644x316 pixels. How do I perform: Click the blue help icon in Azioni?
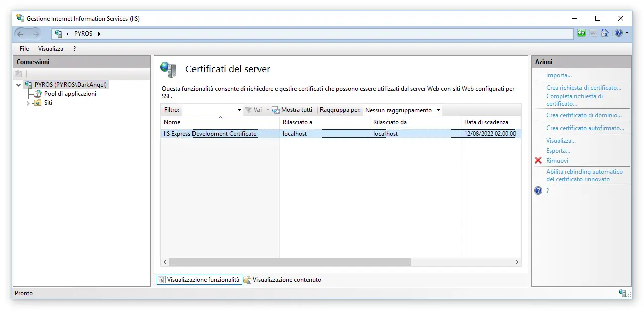coord(538,191)
